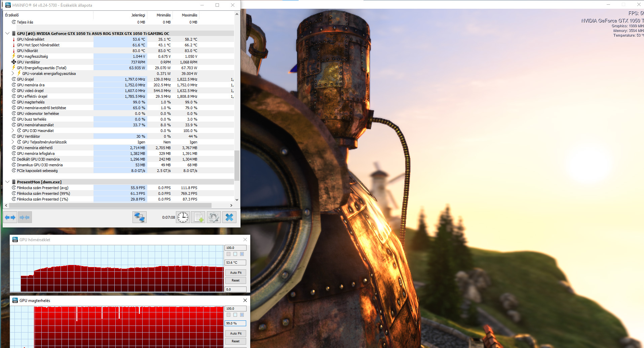Viewport: 644px width, 348px height.
Task: Click the fan icon beside GPU Ventilátor RPM
Action: click(x=14, y=62)
